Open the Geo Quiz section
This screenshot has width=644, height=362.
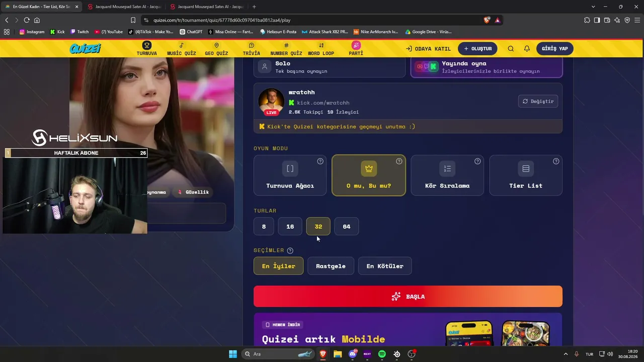click(x=216, y=49)
